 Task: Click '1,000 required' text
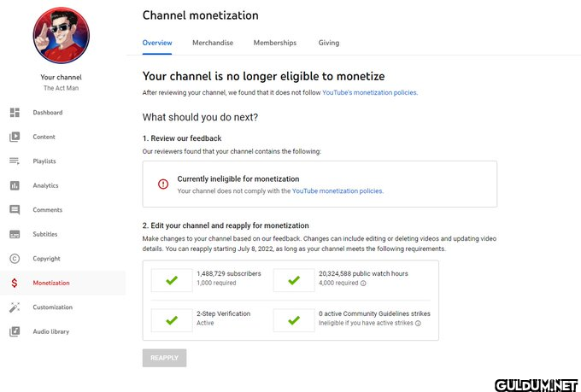point(216,283)
